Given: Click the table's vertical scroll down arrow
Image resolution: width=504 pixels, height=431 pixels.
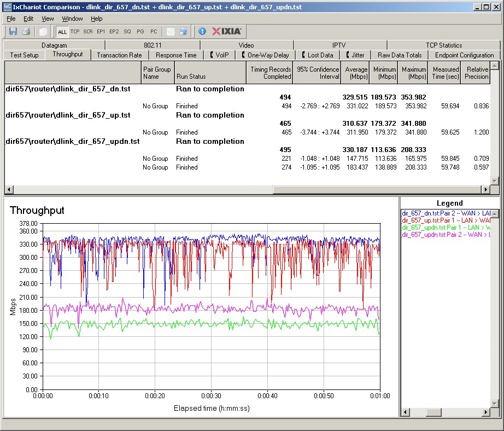Looking at the screenshot, I should click(495, 181).
